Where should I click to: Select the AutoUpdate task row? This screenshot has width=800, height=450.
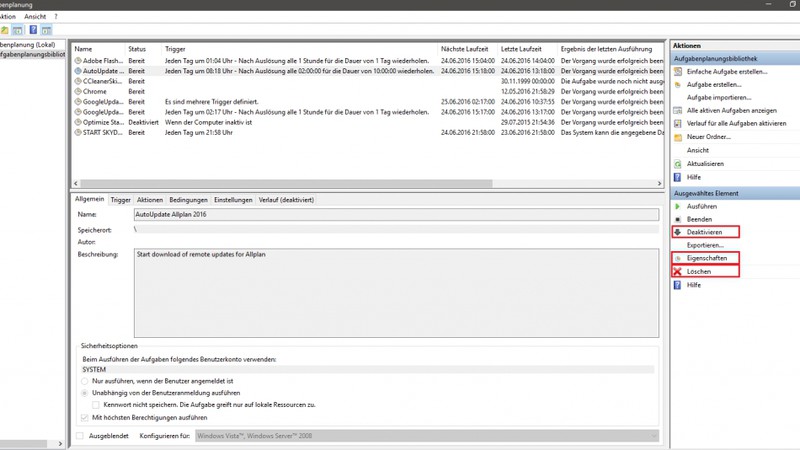tap(368, 71)
